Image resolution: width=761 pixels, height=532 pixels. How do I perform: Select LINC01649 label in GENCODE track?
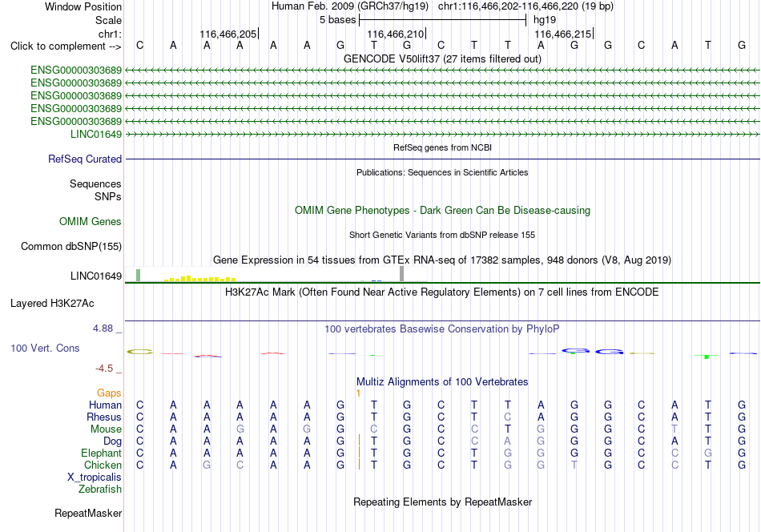coord(96,134)
